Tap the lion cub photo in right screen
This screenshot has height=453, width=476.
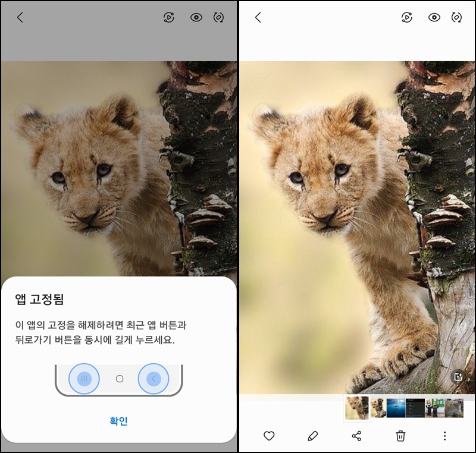(x=357, y=228)
